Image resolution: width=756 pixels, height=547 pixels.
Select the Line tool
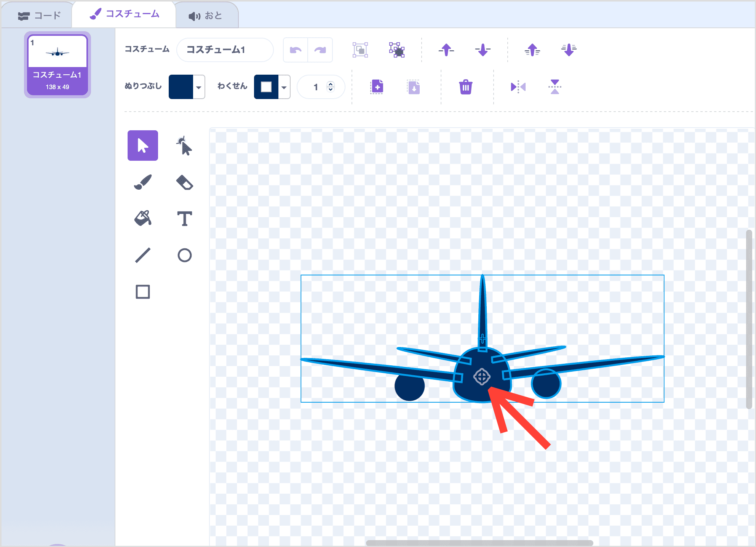click(x=143, y=255)
